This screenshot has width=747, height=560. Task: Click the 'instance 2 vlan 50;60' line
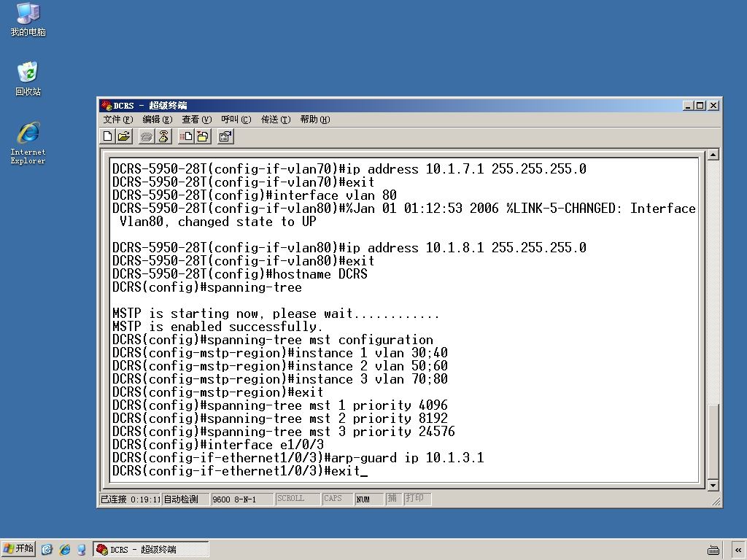280,366
